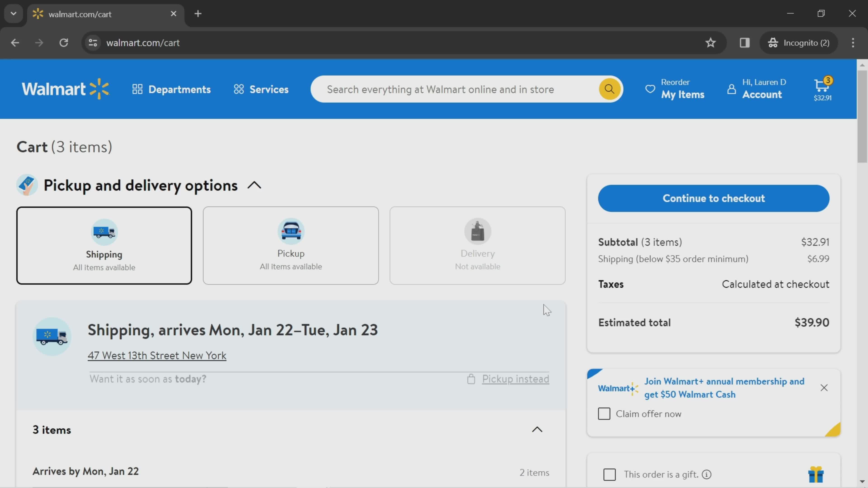Click the 2 items count label
This screenshot has width=868, height=488.
tap(534, 472)
